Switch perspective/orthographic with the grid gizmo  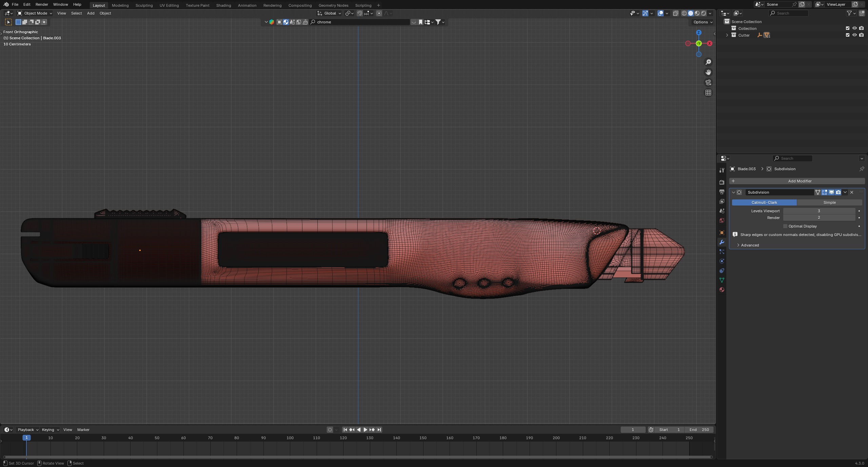coord(708,93)
